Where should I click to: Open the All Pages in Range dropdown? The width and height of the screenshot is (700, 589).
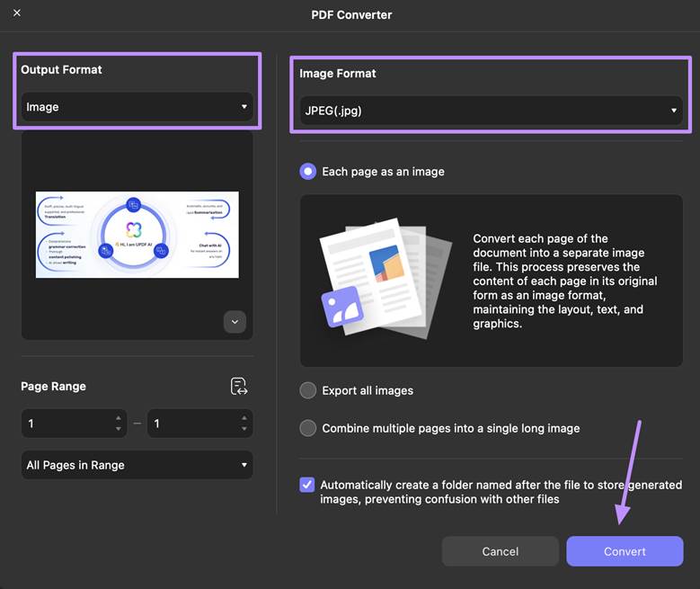[x=137, y=465]
